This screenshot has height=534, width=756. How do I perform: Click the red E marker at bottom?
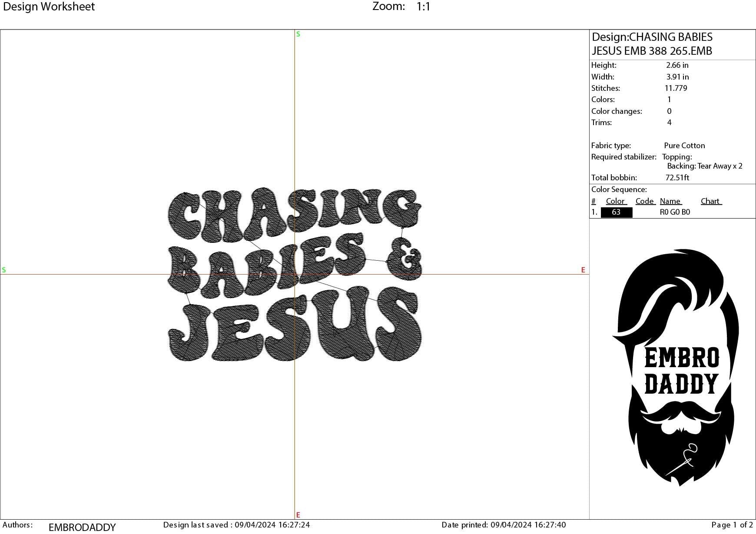(x=298, y=515)
